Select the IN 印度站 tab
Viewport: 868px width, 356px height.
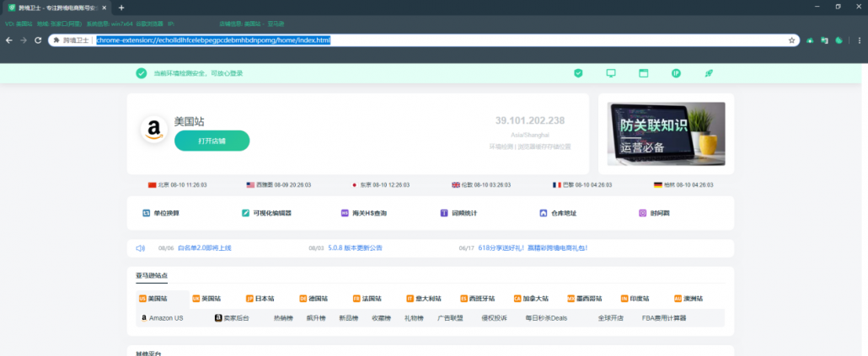click(635, 299)
